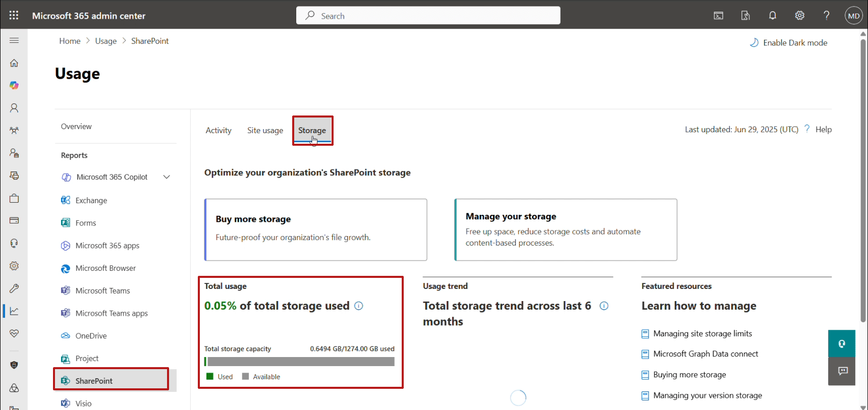
Task: Open the feedback chat button
Action: point(842,371)
